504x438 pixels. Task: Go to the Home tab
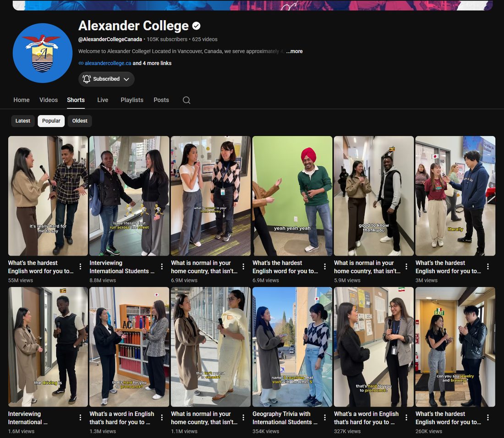pos(22,100)
